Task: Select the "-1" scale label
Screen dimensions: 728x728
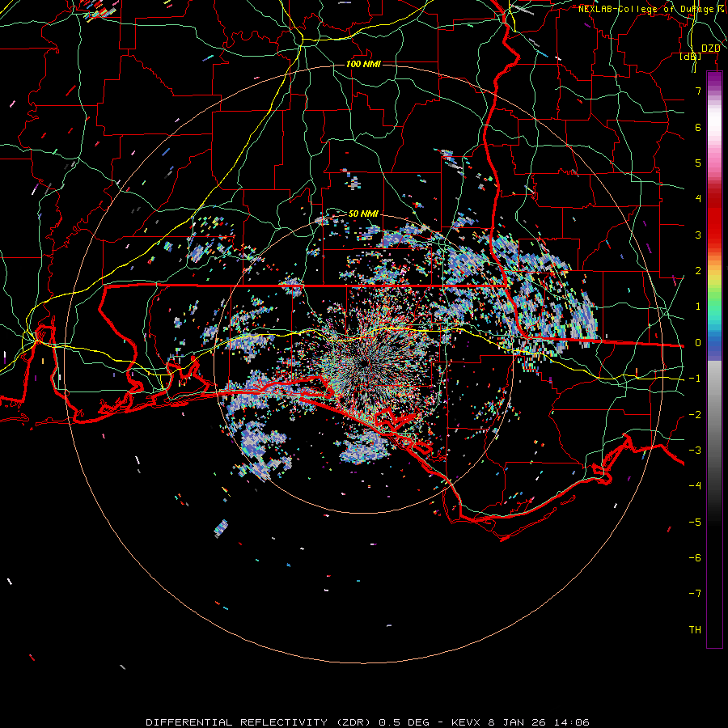Action: (695, 379)
